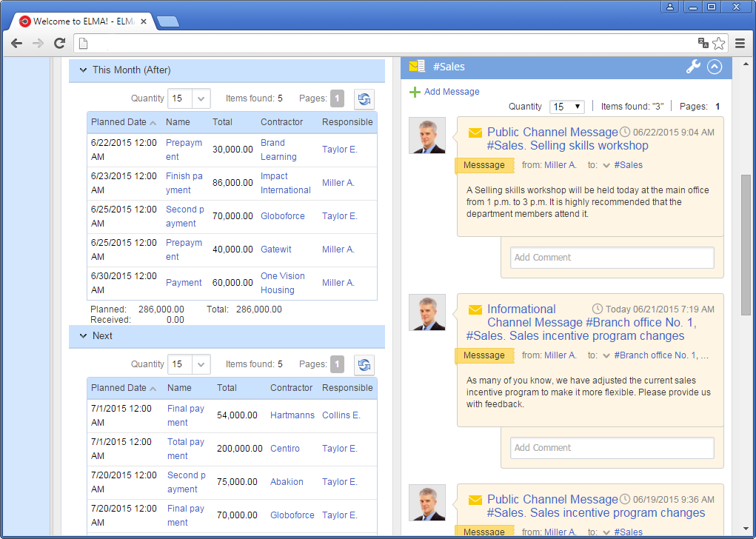Click author avatar of Selling skills workshop message
Viewport: 756px width, 539px height.
pos(427,135)
